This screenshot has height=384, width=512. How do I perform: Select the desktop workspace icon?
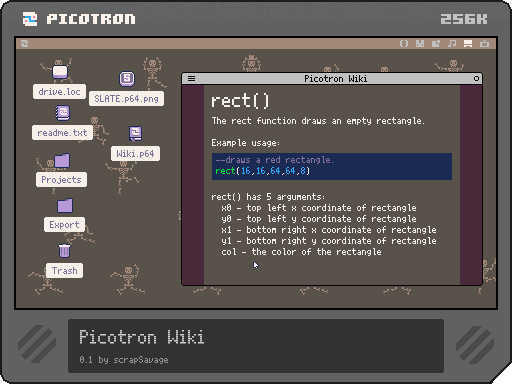[x=468, y=44]
